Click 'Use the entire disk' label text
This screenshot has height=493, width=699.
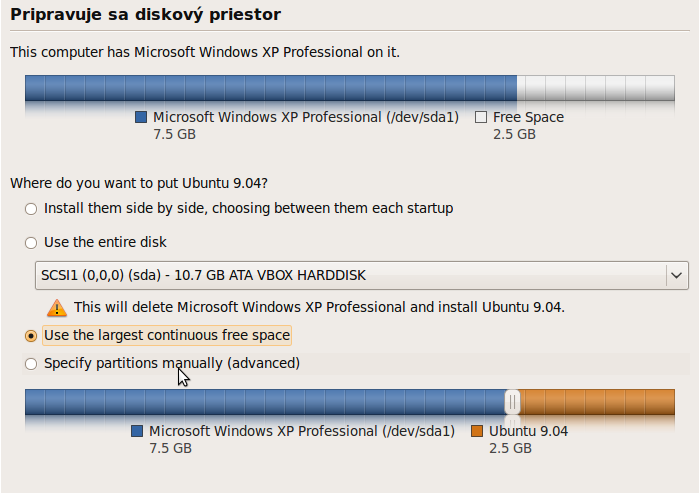[105, 242]
